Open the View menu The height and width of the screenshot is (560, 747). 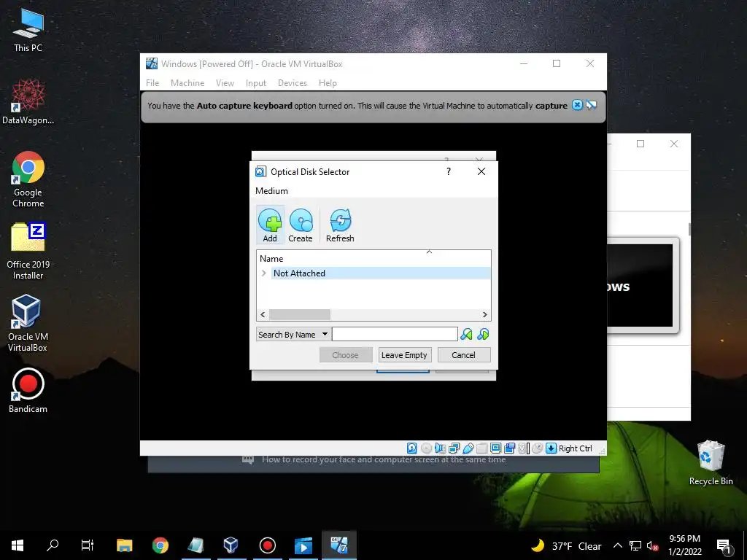point(225,83)
